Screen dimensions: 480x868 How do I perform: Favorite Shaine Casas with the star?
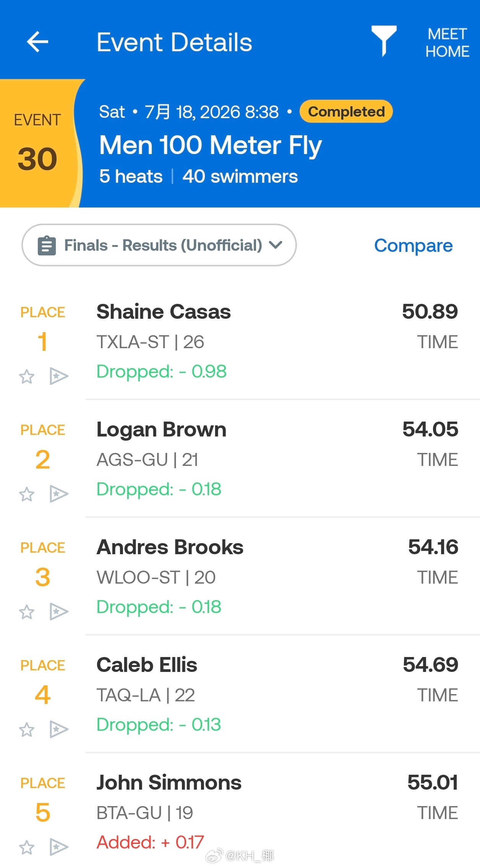pos(27,376)
